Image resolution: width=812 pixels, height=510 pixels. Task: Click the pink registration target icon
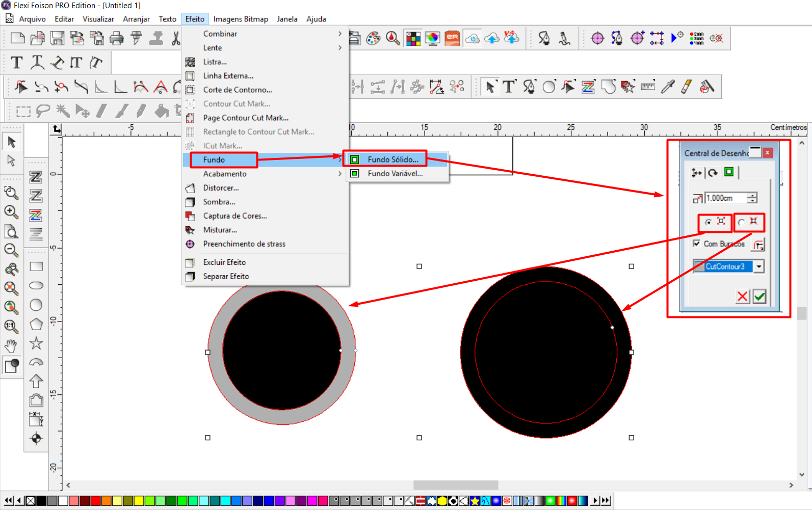[597, 38]
